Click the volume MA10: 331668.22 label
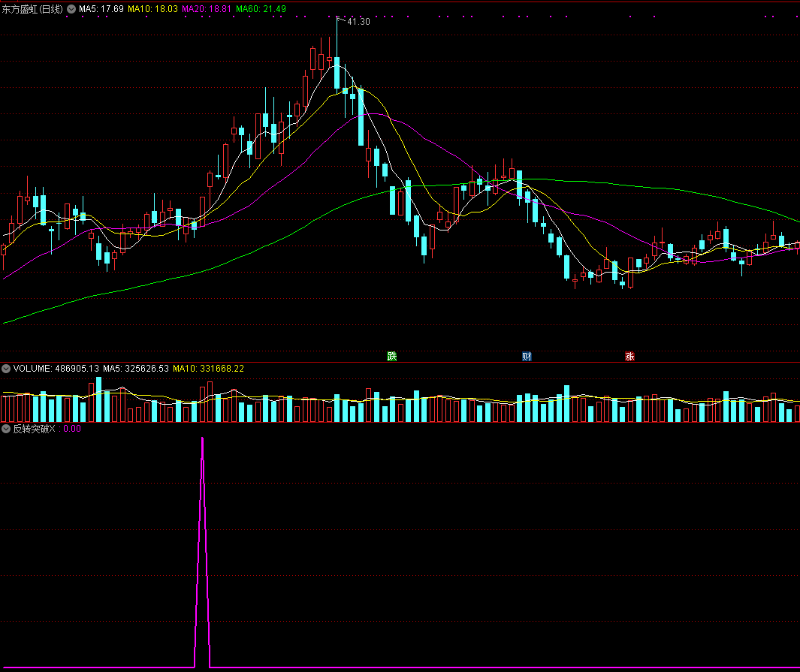This screenshot has height=672, width=800. click(208, 369)
